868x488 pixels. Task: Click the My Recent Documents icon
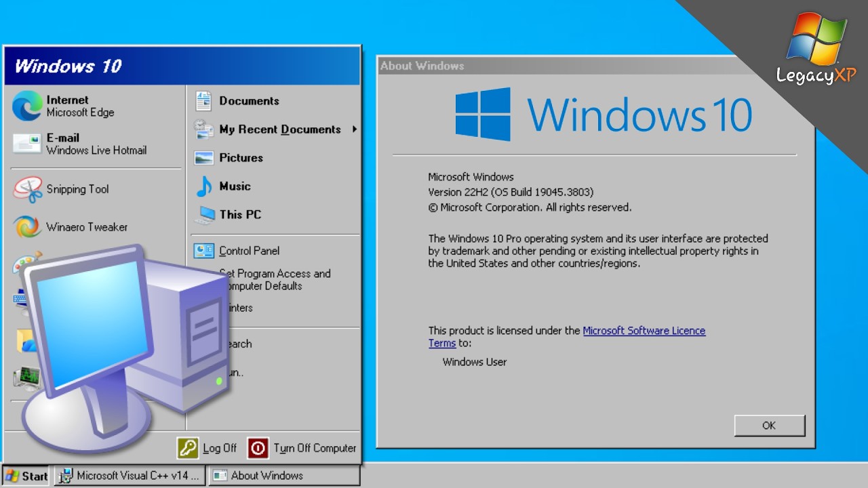tap(203, 129)
